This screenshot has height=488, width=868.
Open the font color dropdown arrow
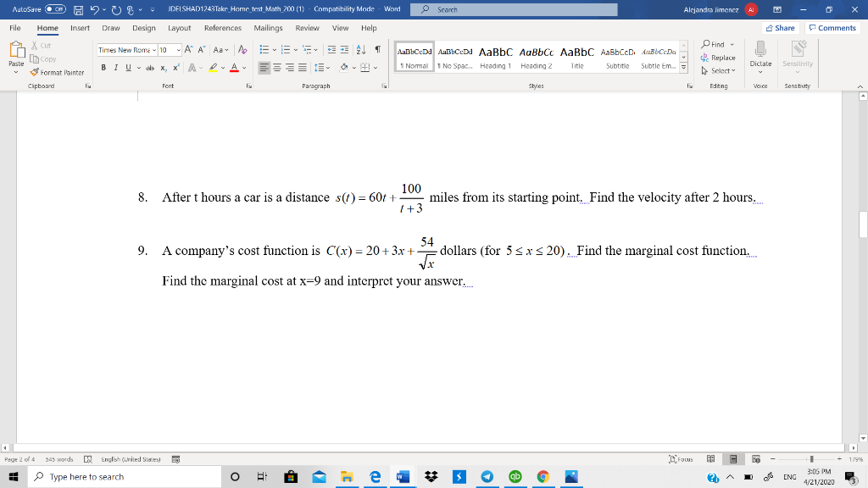coord(244,68)
